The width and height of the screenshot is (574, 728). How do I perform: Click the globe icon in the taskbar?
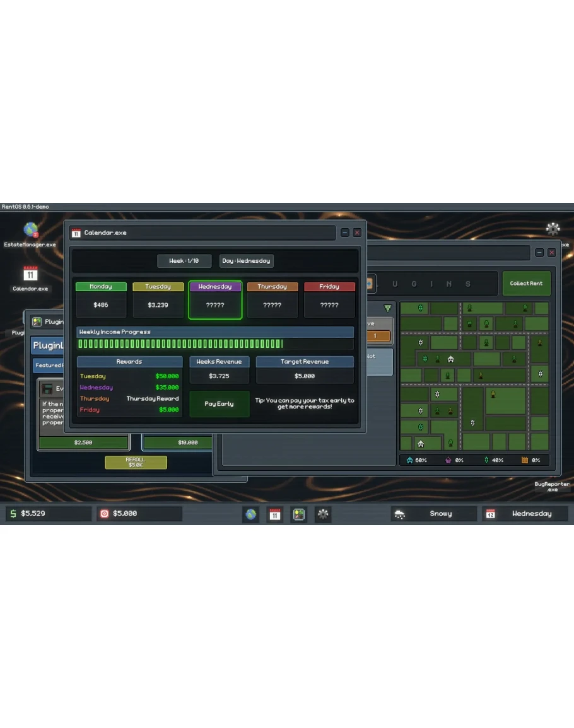coord(251,514)
